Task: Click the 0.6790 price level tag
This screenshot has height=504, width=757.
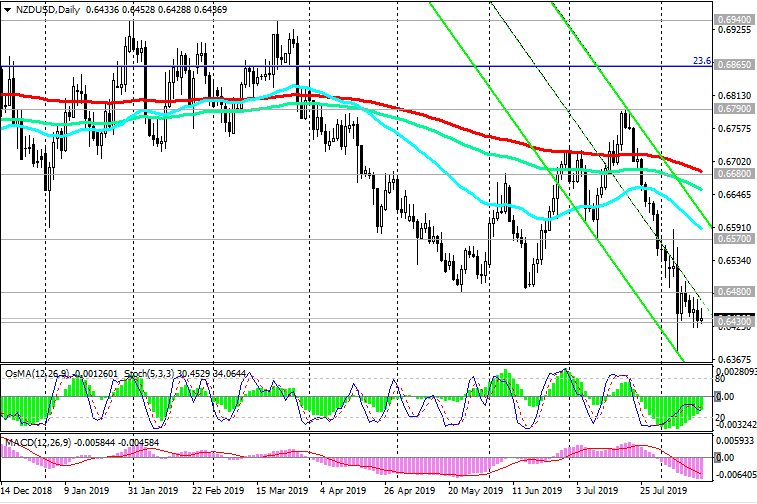Action: tap(734, 107)
